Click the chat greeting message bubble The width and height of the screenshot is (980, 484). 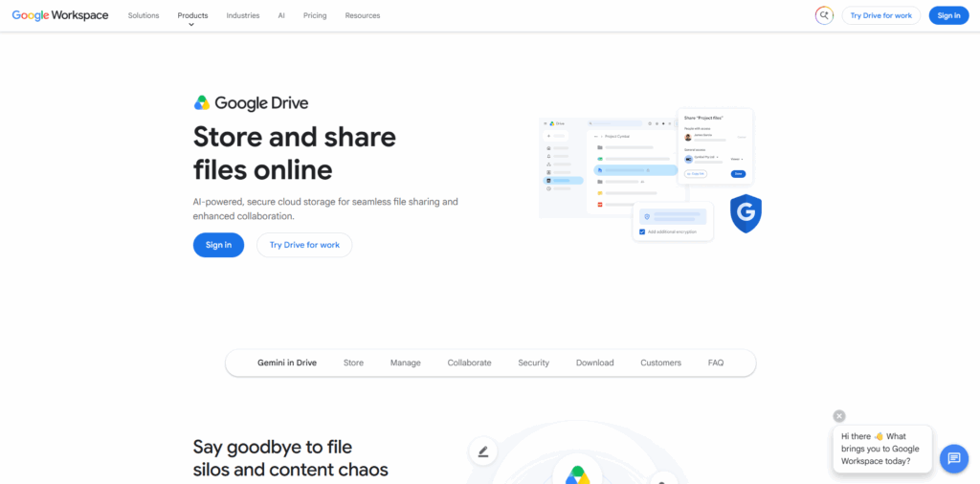882,449
